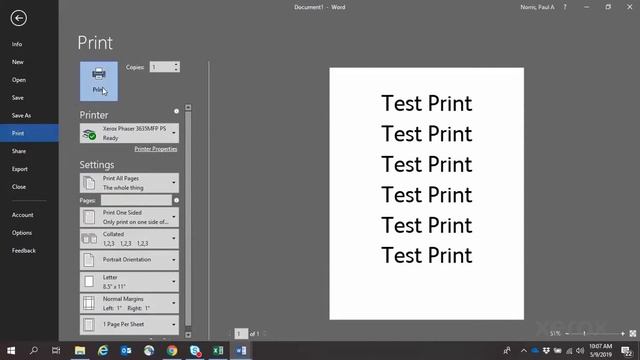Zoom out with the minus button

click(x=567, y=333)
